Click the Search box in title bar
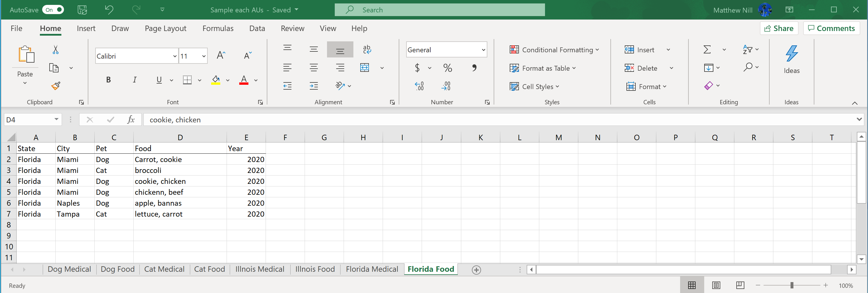Screen dimensions: 868x293 tap(439, 10)
